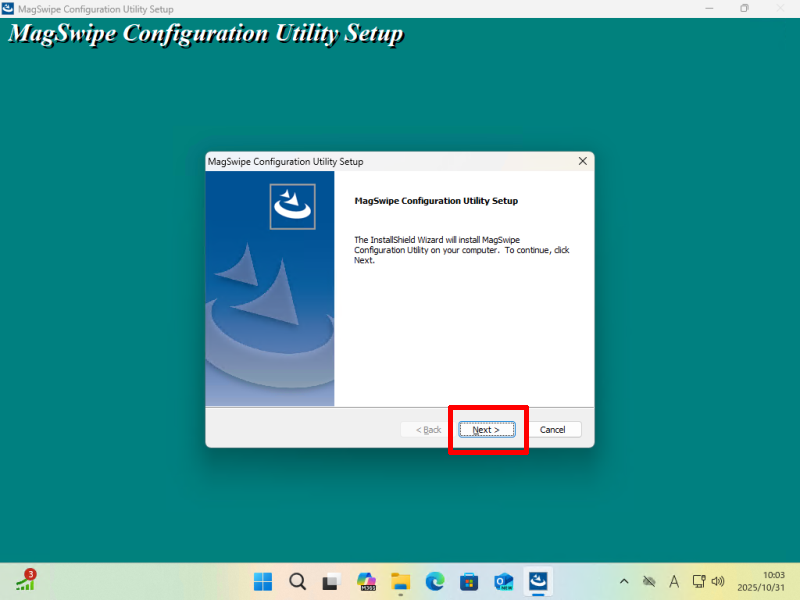Expand hidden system tray icons chevron
800x600 pixels.
[x=624, y=581]
